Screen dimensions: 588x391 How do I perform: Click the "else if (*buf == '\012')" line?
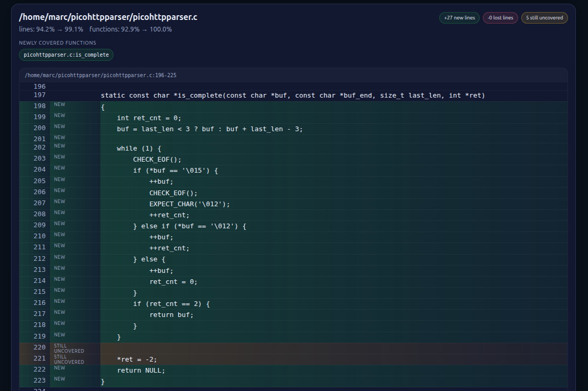pos(190,226)
